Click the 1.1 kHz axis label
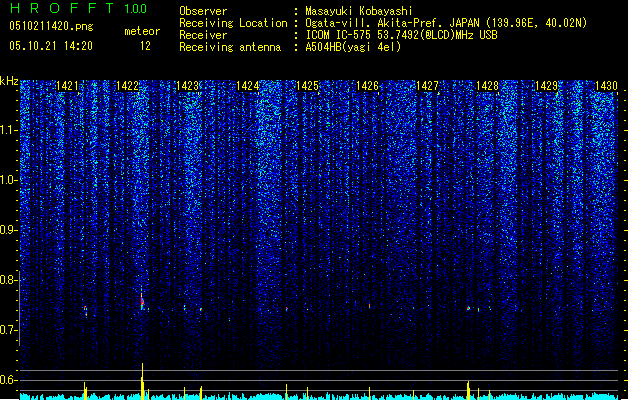Screen dimensions: 629x400 [x=9, y=130]
